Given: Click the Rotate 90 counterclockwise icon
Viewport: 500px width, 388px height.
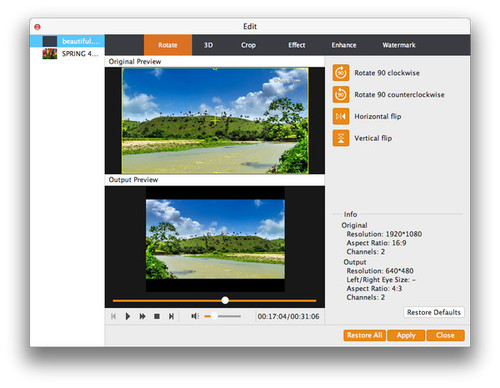Looking at the screenshot, I should click(x=341, y=95).
